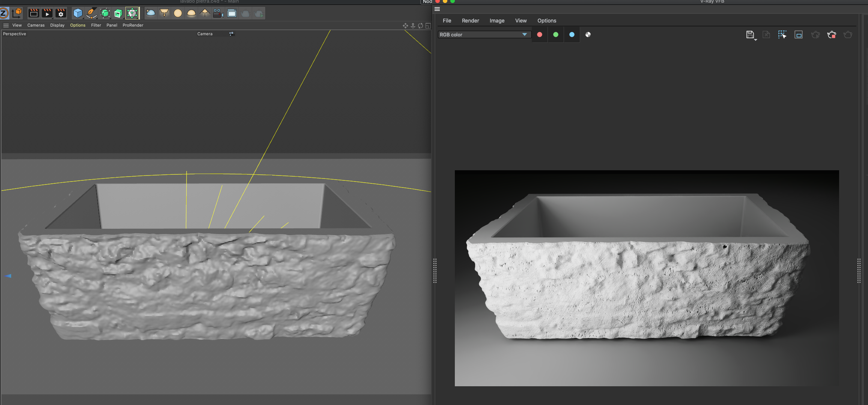This screenshot has height=405, width=868.
Task: Open the viewport Cameras menu
Action: pyautogui.click(x=36, y=25)
